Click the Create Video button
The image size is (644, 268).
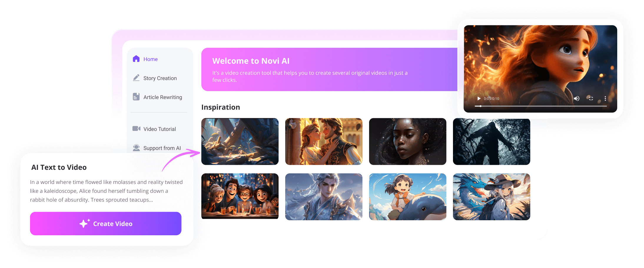coord(106,223)
